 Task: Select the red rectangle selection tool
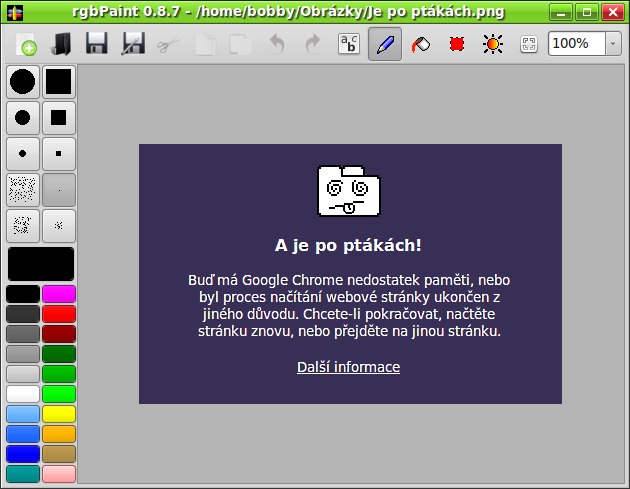tap(457, 44)
